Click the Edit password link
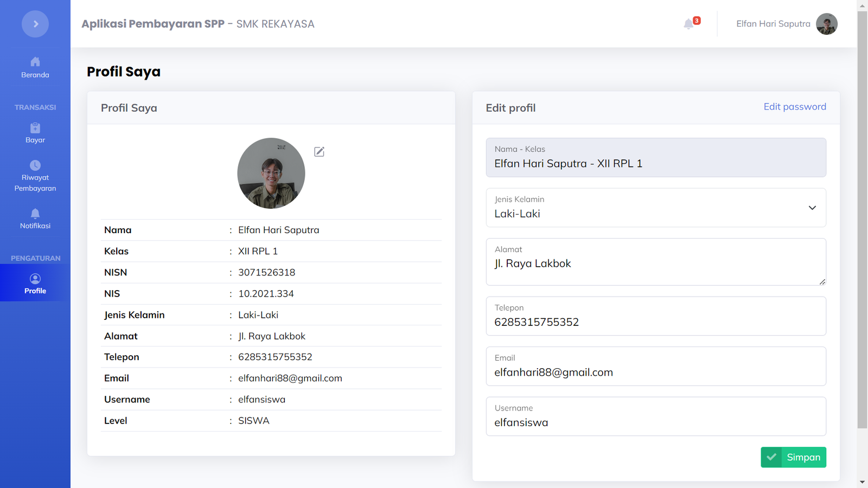Screen dimensions: 868x488 pos(794,107)
